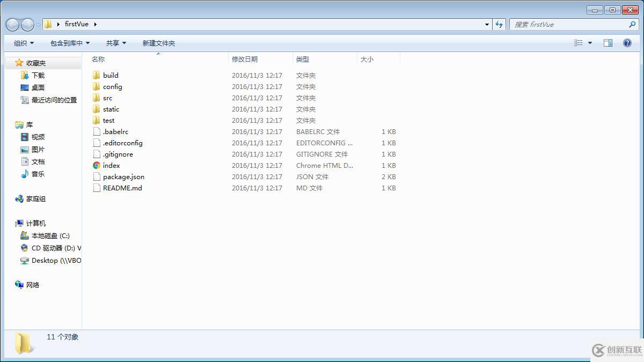Open the 共享 menu
This screenshot has width=644, height=362.
(x=115, y=43)
